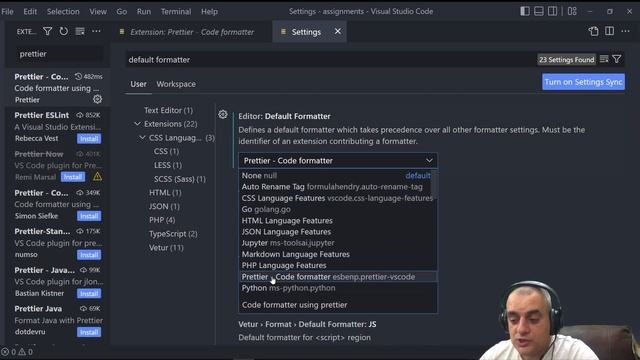The width and height of the screenshot is (640, 360).
Task: Switch to Workspace settings tab
Action: point(176,84)
